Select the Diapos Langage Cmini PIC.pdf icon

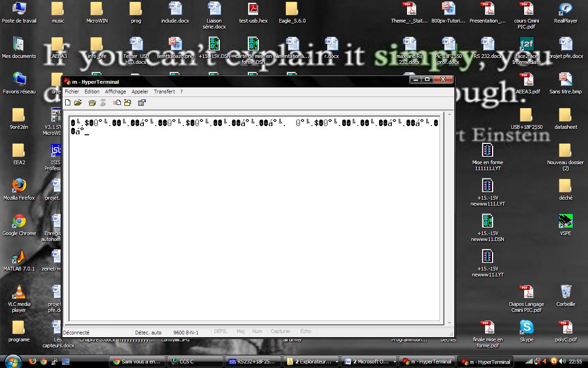(526, 299)
